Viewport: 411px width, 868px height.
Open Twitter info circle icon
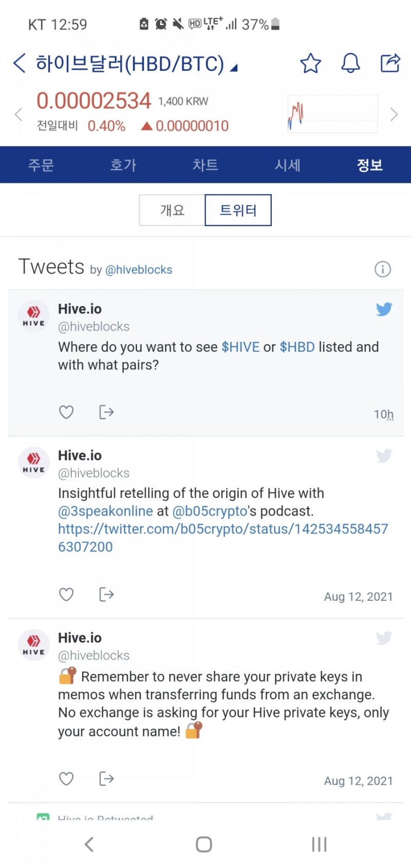[x=383, y=269]
